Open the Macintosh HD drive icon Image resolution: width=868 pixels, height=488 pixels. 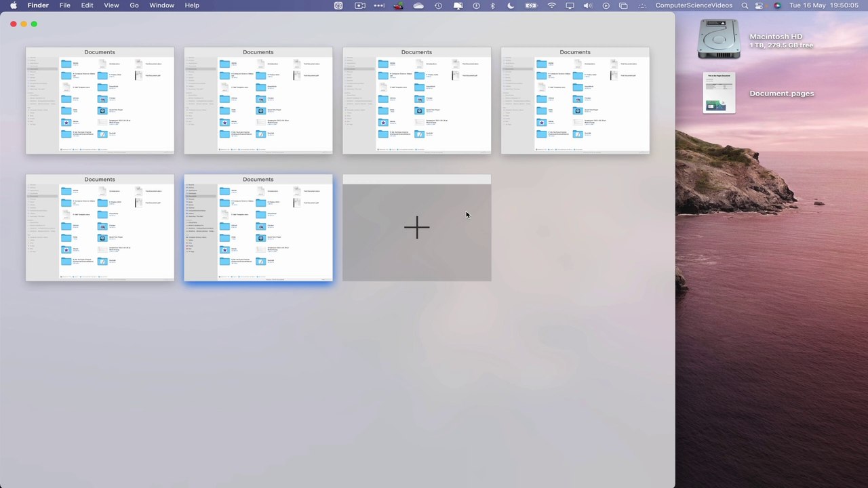pyautogui.click(x=719, y=39)
